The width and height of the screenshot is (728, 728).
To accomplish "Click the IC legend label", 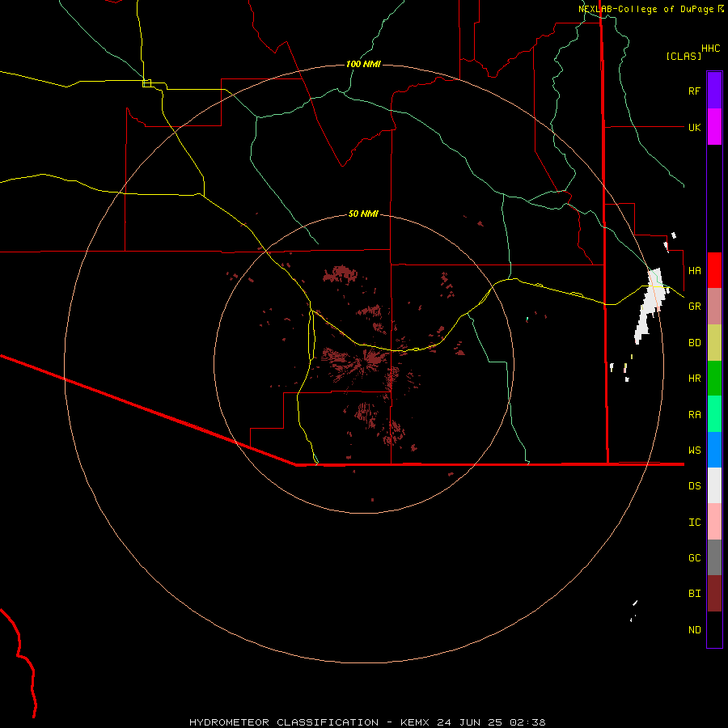I will click(x=694, y=523).
